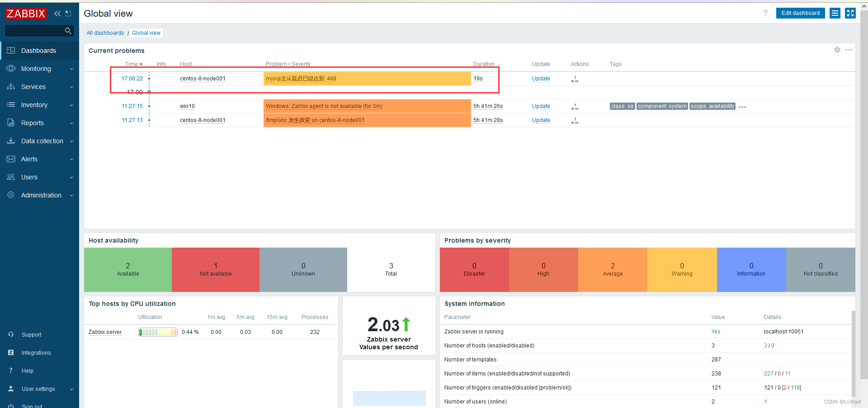Click the red Not available hosts block
This screenshot has width=868, height=408.
tap(216, 270)
